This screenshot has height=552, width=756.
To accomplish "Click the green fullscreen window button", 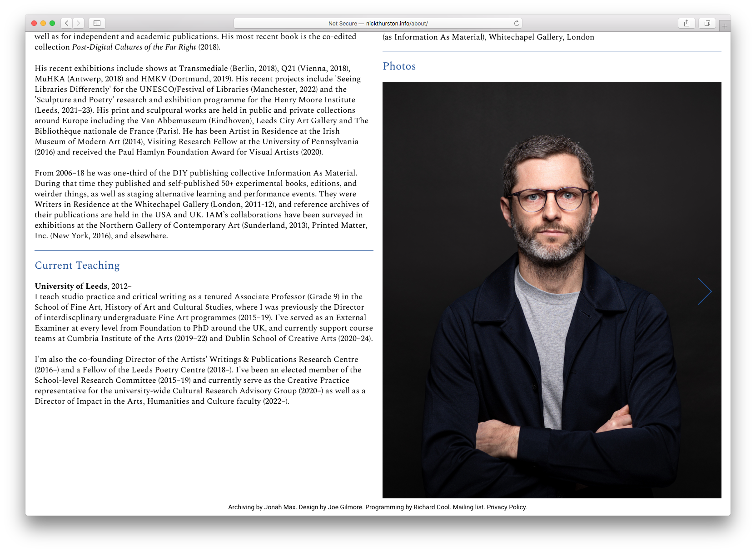I will [x=52, y=23].
